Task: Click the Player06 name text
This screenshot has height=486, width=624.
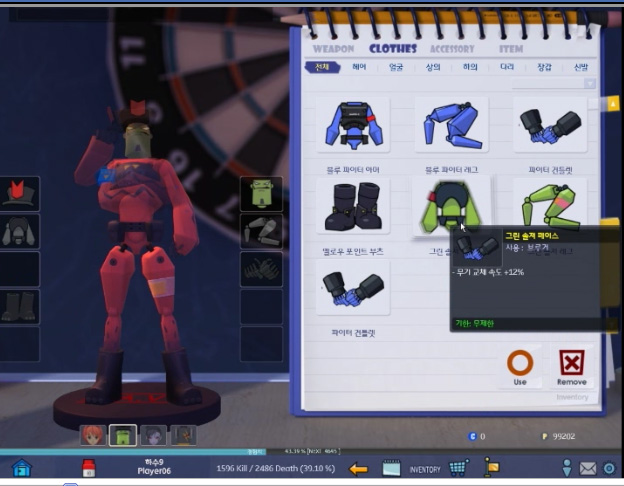Action: pos(154,471)
